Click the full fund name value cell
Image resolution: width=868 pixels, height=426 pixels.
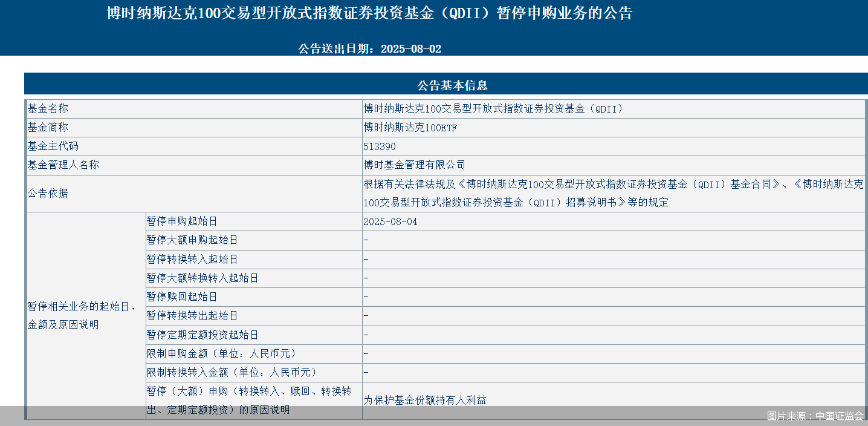[493, 109]
